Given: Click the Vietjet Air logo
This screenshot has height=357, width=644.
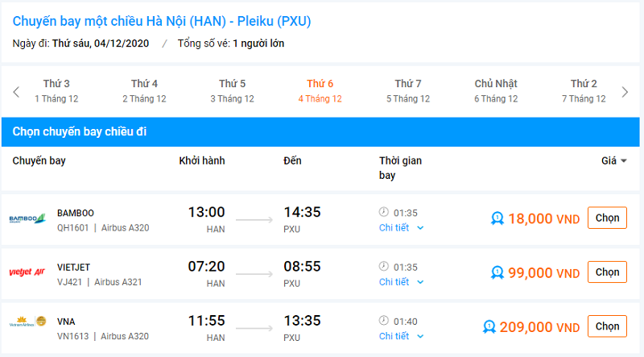Looking at the screenshot, I should 27,272.
